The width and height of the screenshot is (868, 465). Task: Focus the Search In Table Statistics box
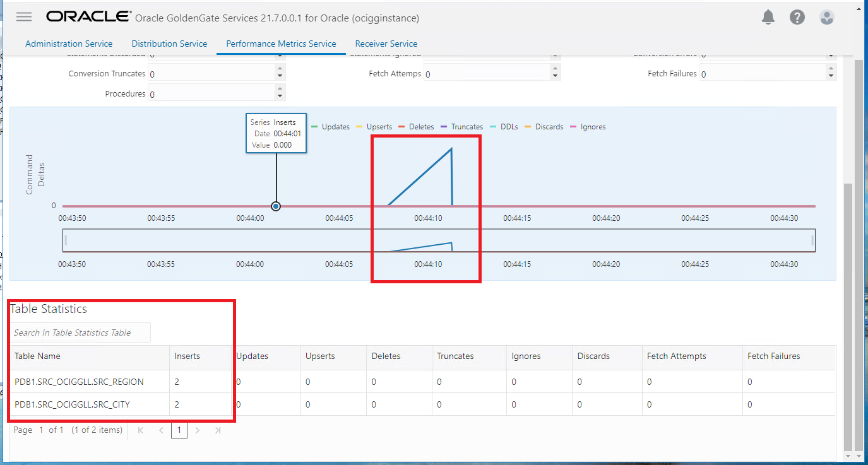[x=80, y=333]
